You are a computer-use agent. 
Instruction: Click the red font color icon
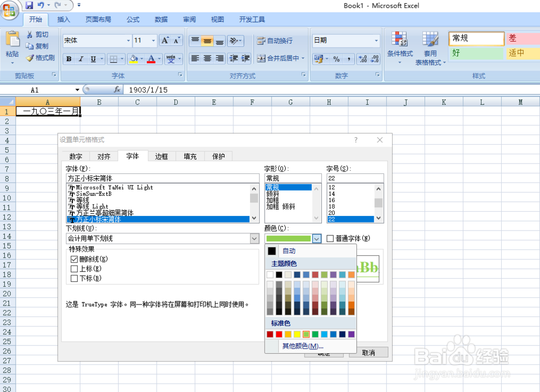[x=151, y=59]
